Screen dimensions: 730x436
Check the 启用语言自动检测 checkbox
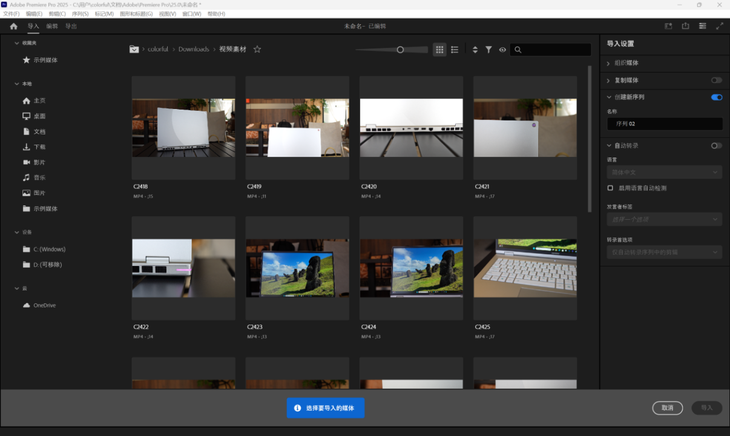pos(611,188)
